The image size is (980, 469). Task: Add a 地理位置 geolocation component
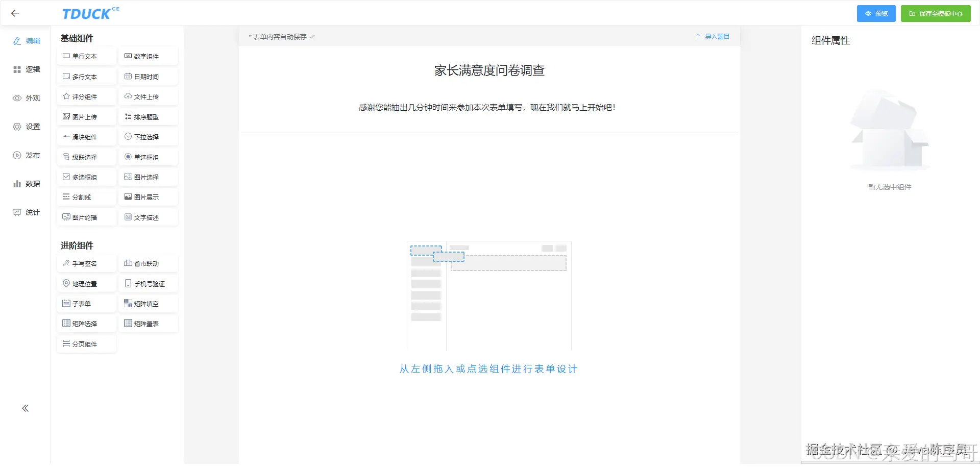coord(87,284)
